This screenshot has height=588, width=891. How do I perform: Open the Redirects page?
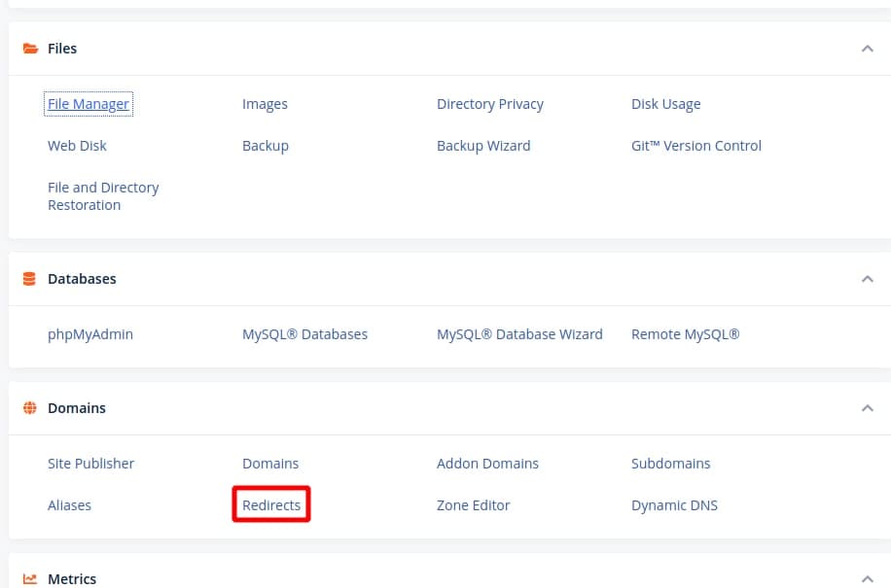[x=271, y=505]
